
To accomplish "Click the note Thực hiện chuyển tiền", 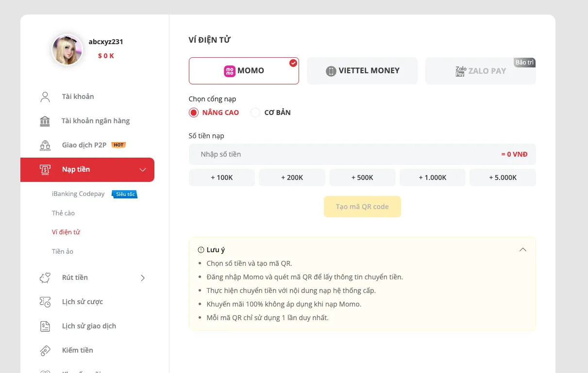I will 291,291.
